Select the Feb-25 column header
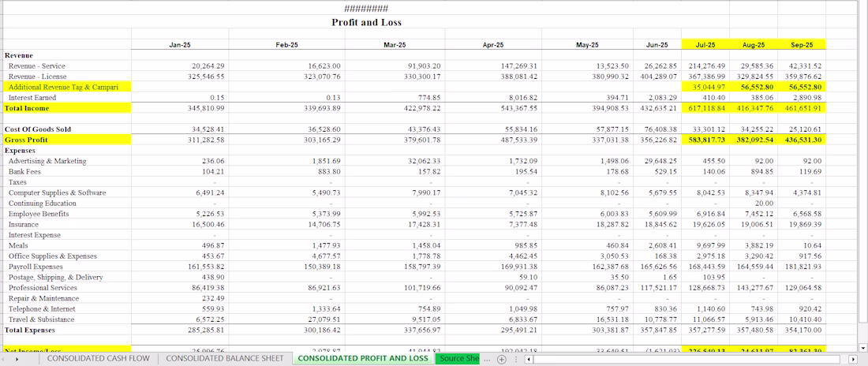The image size is (868, 366). pyautogui.click(x=286, y=45)
